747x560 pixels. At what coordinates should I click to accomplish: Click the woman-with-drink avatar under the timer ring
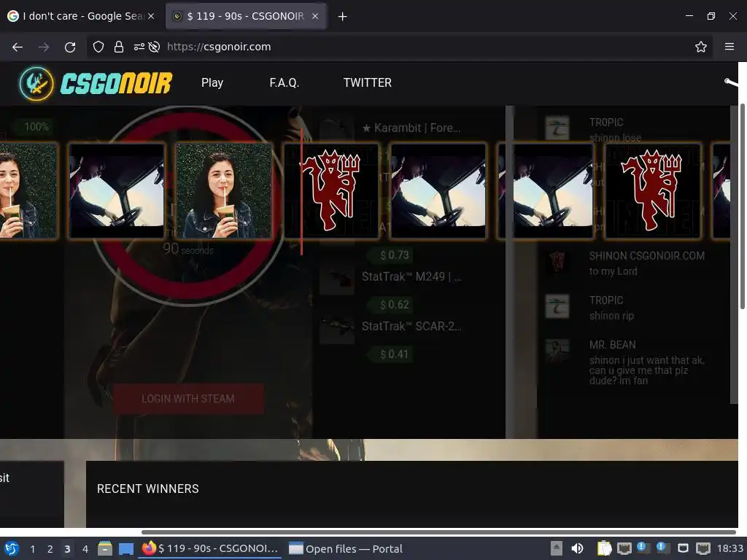coord(223,191)
